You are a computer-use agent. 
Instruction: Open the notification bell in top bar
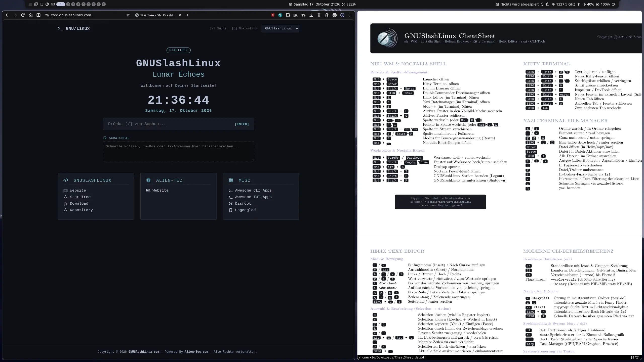pyautogui.click(x=542, y=4)
